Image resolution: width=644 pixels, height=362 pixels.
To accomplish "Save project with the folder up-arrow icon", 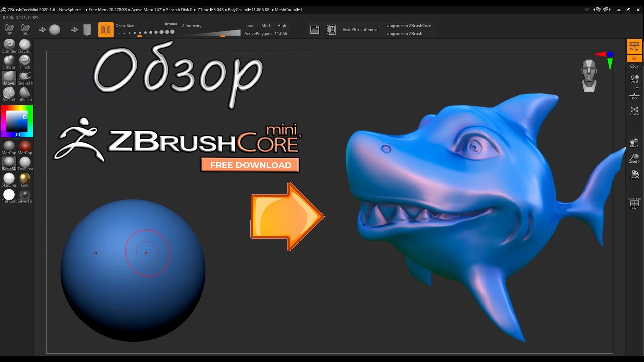I will click(25, 29).
